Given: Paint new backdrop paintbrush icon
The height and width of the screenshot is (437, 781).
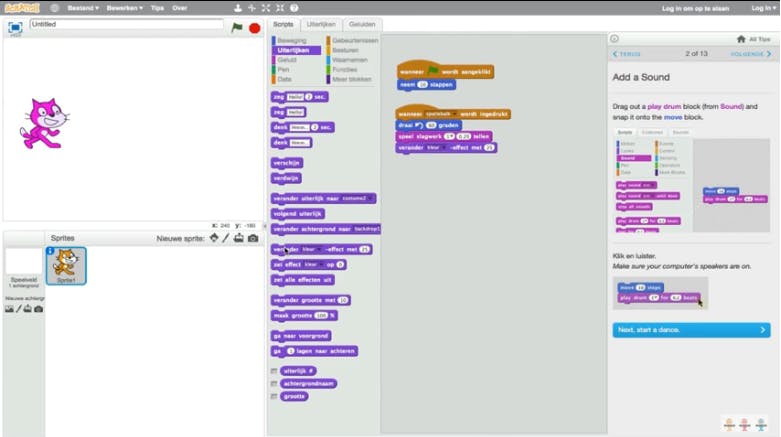Looking at the screenshot, I should tap(18, 309).
